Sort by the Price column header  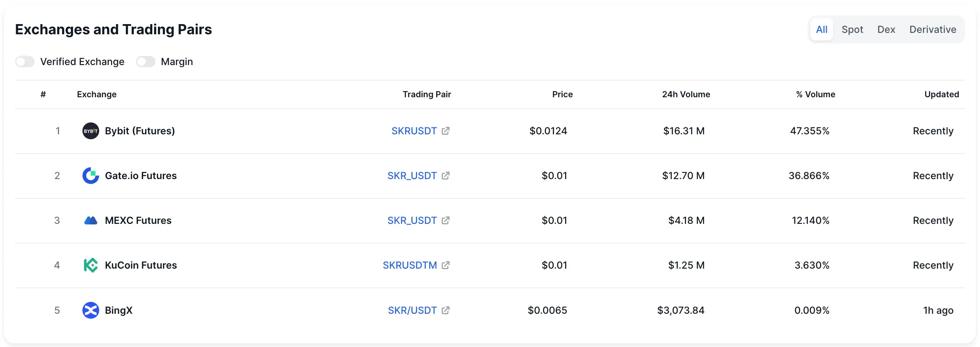562,94
